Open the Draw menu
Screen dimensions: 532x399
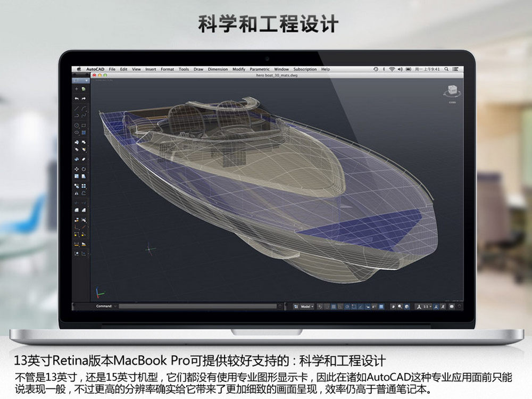(x=198, y=69)
